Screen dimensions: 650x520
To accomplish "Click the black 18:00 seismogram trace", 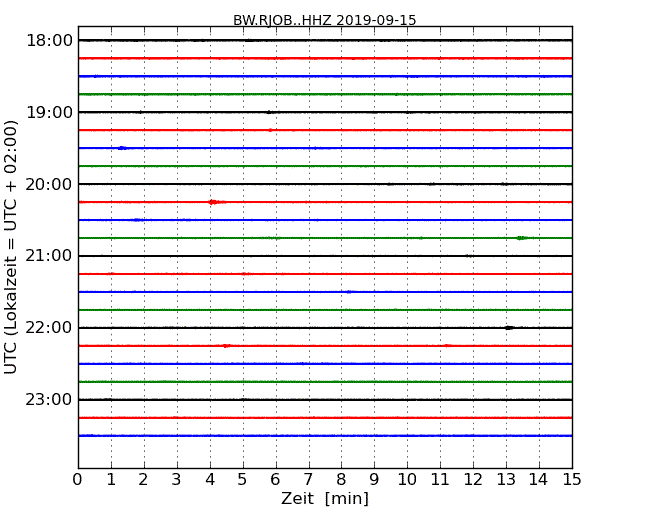I will coord(325,41).
